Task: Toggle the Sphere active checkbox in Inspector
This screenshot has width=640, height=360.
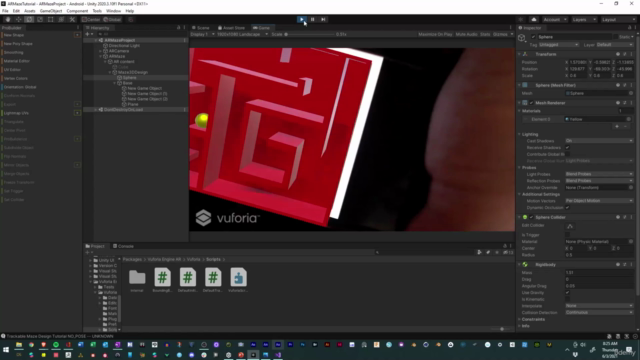Action: coord(533,37)
